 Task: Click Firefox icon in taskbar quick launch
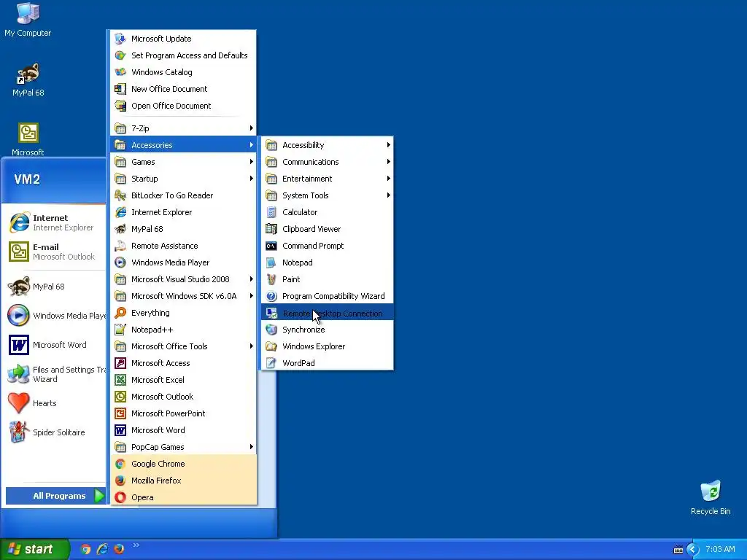[x=119, y=549]
